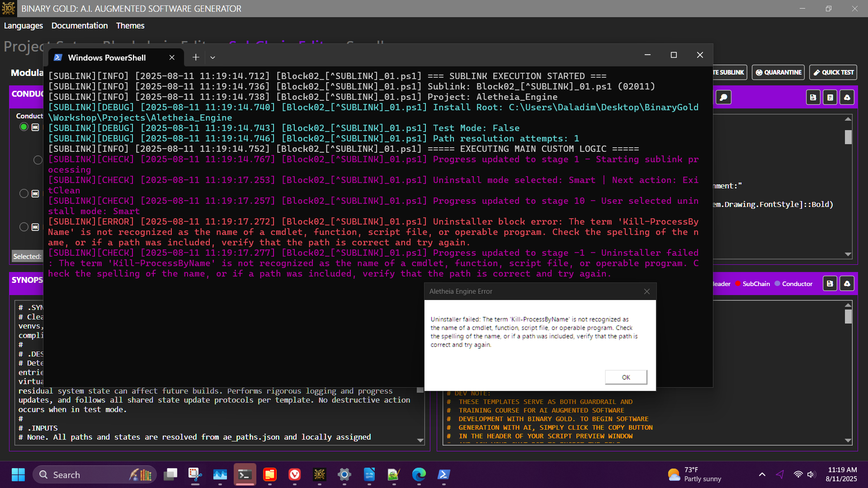This screenshot has width=868, height=488.
Task: Click rewind icon beside the bottom radio button
Action: pyautogui.click(x=35, y=227)
